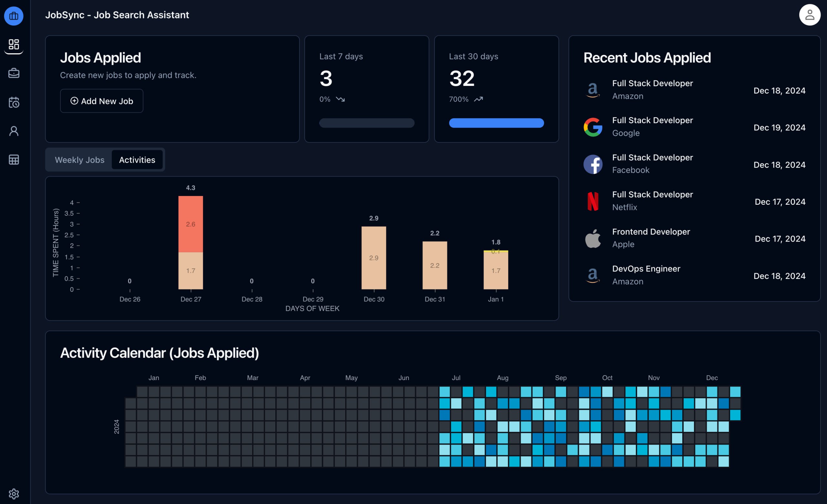Click the JobSync briefcase logo icon
This screenshot has height=504, width=827.
14,16
